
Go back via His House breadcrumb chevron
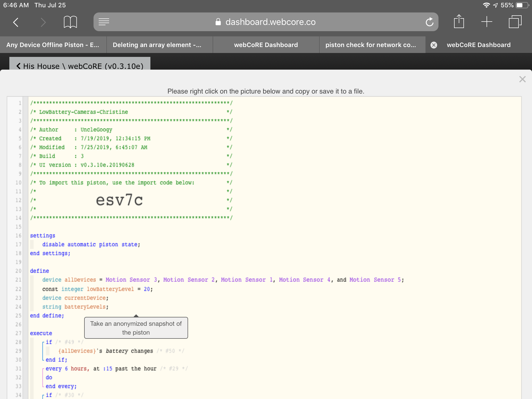tap(18, 66)
